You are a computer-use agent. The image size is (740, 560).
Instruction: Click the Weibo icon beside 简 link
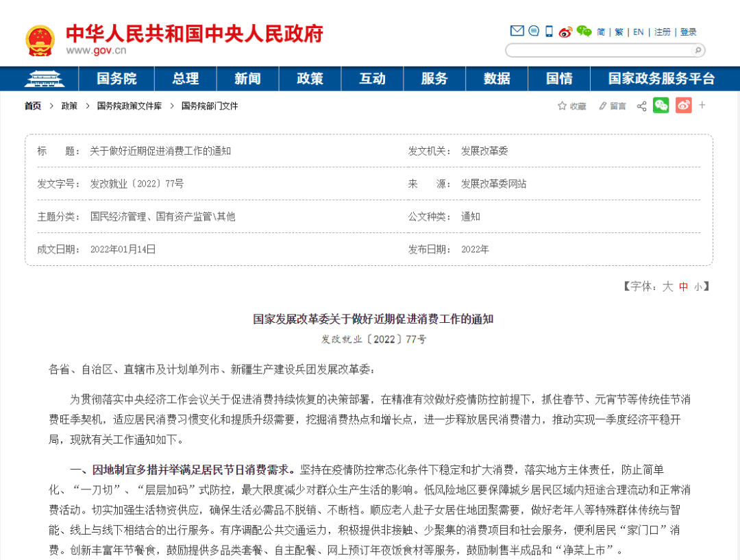[565, 32]
